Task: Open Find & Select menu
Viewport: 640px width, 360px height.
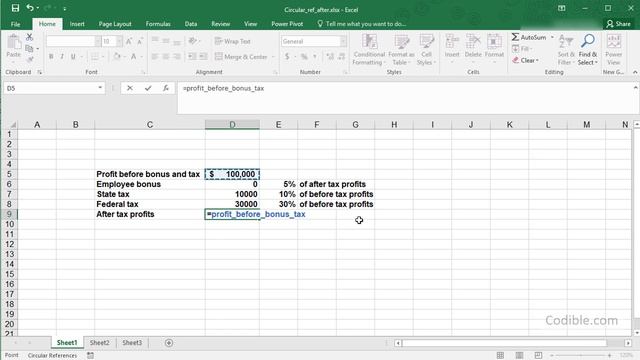Action: 588,50
